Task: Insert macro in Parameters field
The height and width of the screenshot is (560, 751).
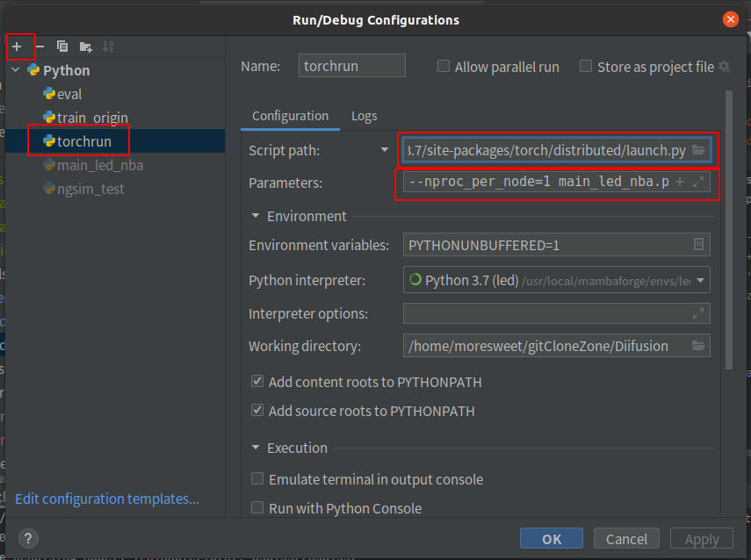Action: click(680, 182)
